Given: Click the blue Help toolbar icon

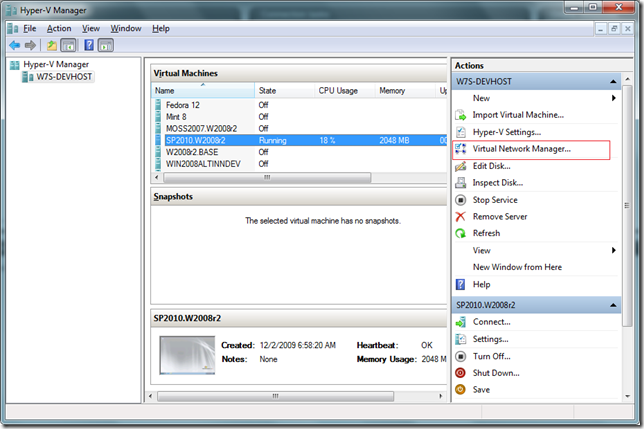Looking at the screenshot, I should (x=89, y=45).
